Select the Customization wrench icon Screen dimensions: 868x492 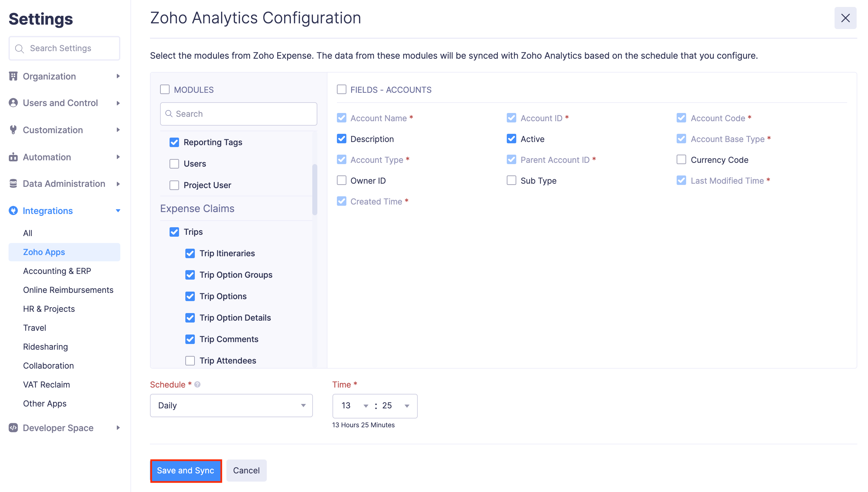coord(13,130)
